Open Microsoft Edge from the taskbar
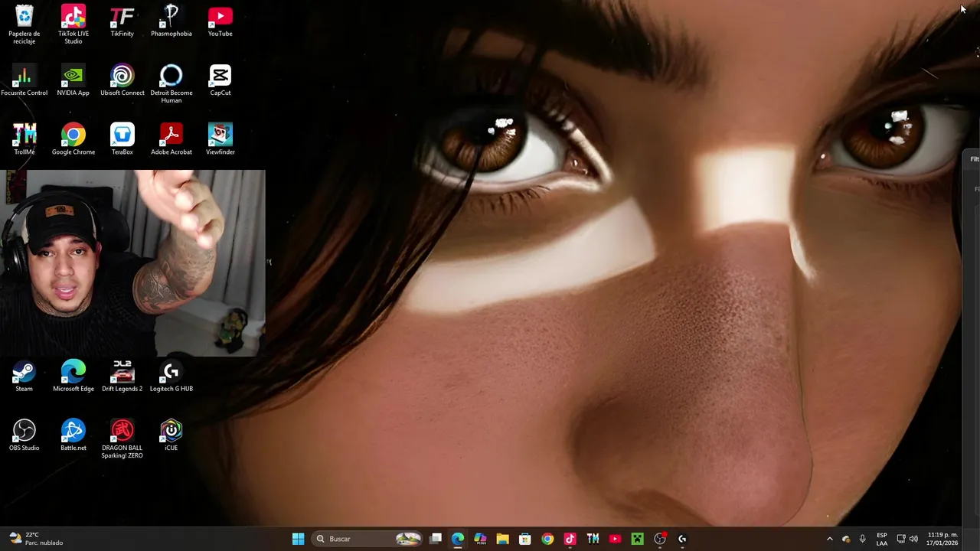980x551 pixels. point(458,539)
